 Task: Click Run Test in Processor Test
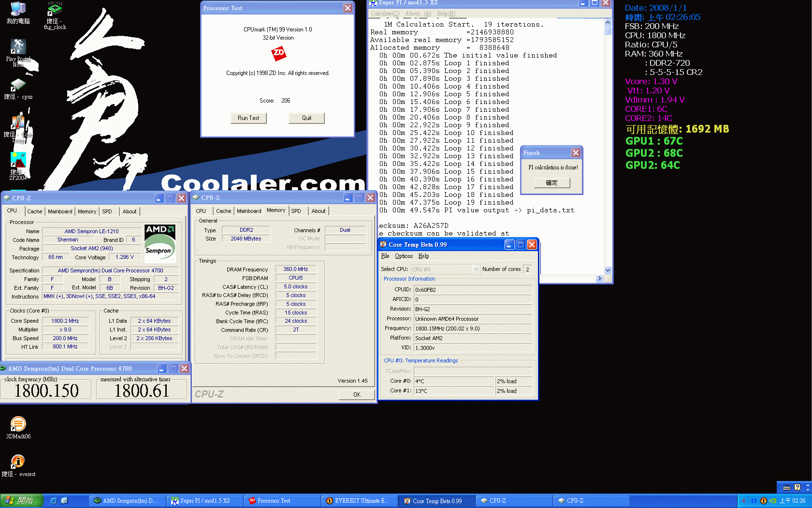click(248, 118)
